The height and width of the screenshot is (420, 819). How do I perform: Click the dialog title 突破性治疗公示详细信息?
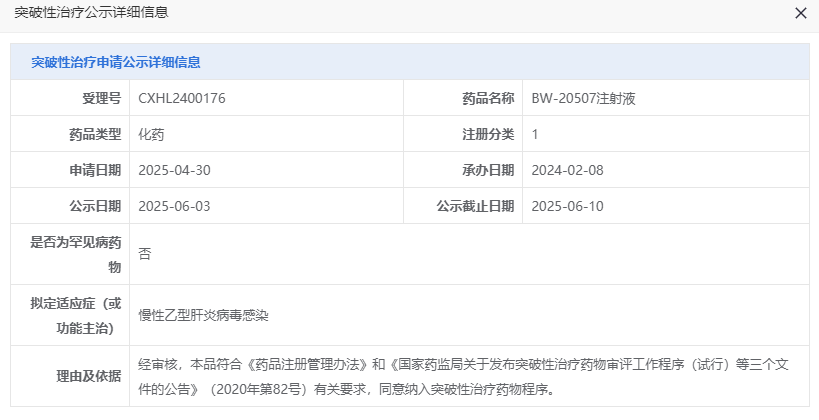(91, 12)
